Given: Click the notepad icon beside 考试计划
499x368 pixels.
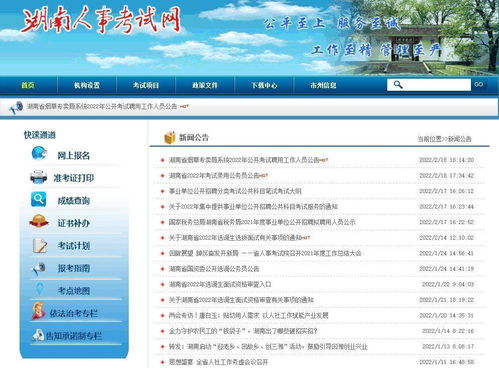Looking at the screenshot, I should [40, 245].
